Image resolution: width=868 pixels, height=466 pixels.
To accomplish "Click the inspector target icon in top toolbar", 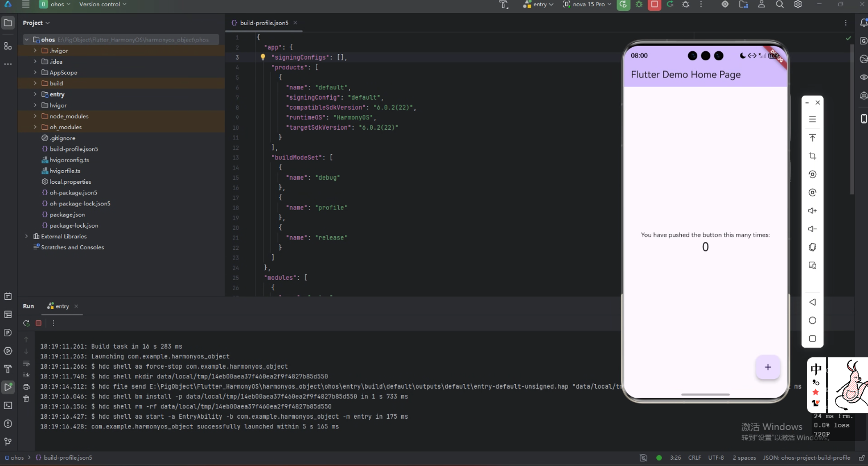I will coord(725,5).
